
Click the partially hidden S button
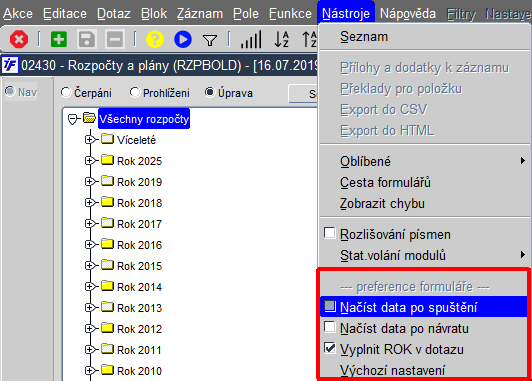point(303,93)
